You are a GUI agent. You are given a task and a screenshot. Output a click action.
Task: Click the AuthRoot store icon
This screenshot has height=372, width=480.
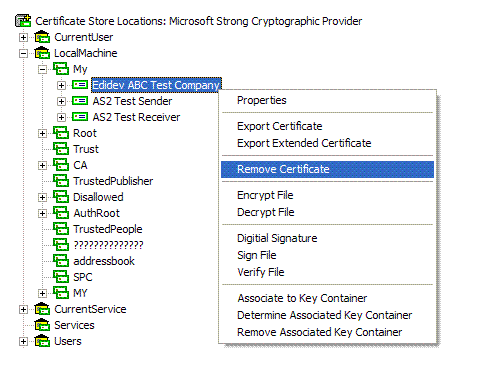61,213
